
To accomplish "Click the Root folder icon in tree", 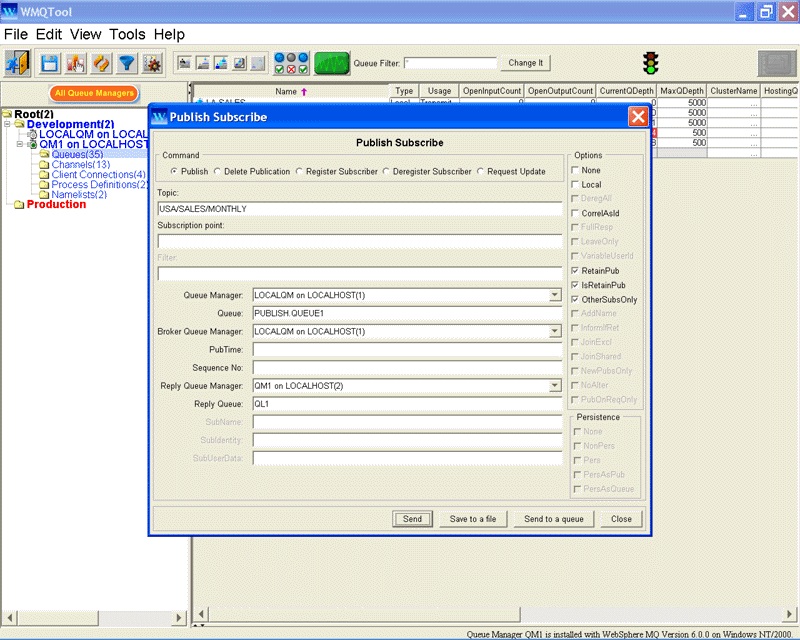I will (x=7, y=113).
